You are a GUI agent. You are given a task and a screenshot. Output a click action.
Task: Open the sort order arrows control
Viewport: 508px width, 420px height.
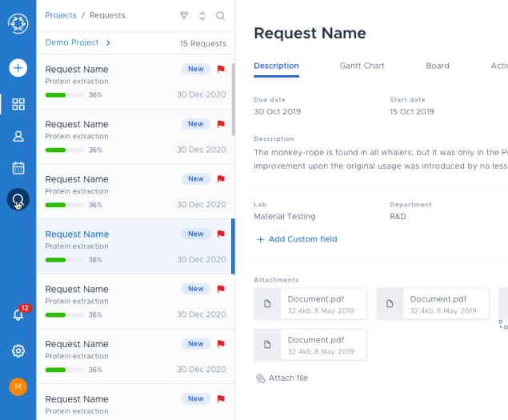[x=202, y=15]
